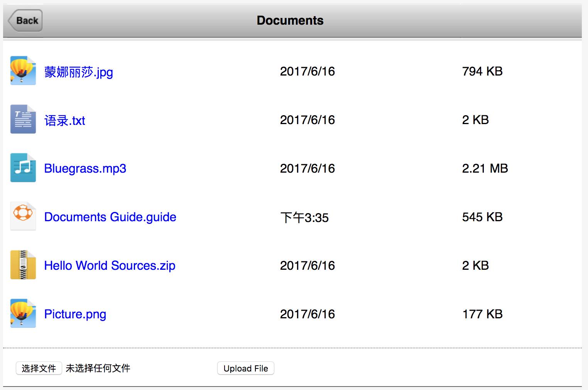Screen dimensions: 588x390
Task: Click the lifebuoy icon for Documents Guide.guide
Action: (23, 216)
